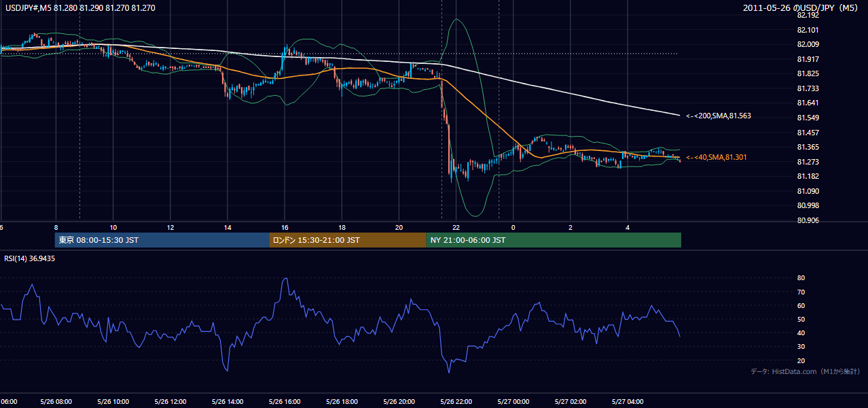Click the NY session bar 21:00-06:00 JST

tap(554, 240)
